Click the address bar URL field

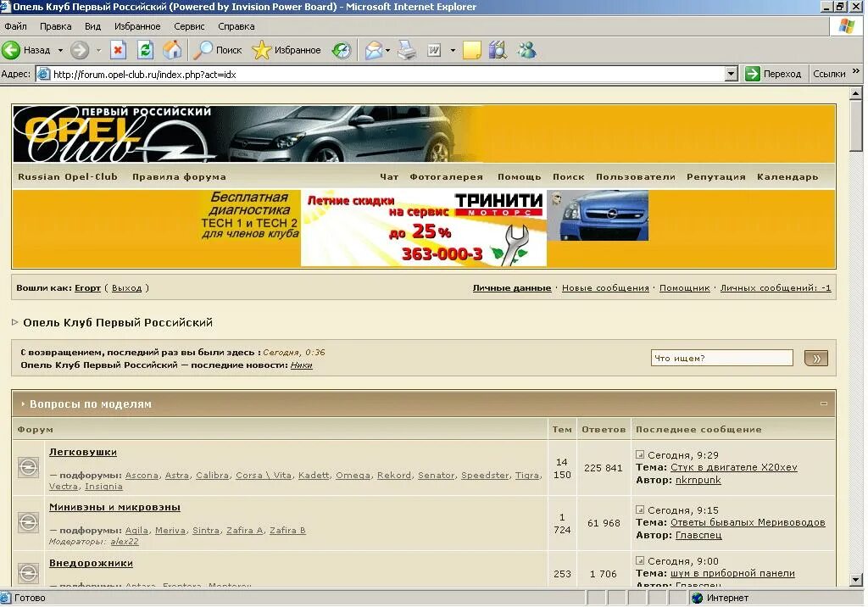[x=381, y=74]
